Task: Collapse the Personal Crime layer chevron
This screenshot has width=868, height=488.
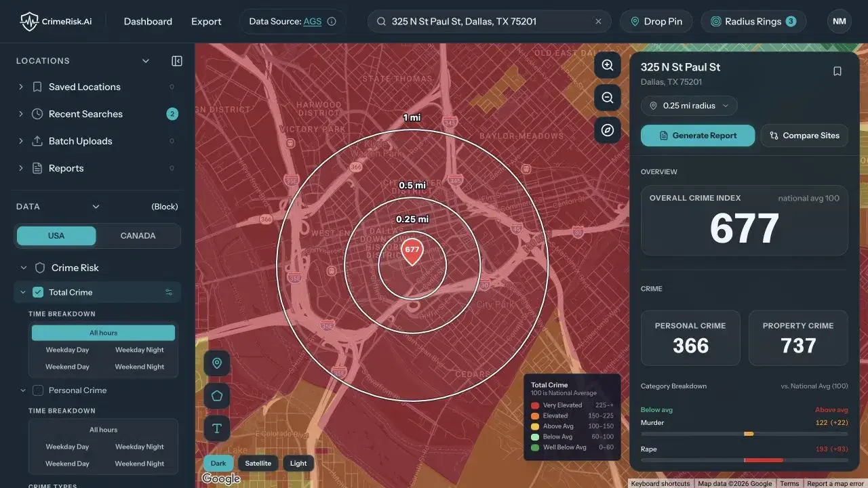Action: tap(22, 390)
